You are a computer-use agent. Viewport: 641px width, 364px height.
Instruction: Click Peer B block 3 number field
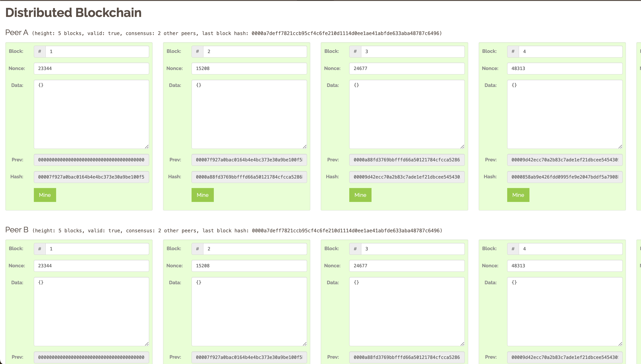click(412, 249)
